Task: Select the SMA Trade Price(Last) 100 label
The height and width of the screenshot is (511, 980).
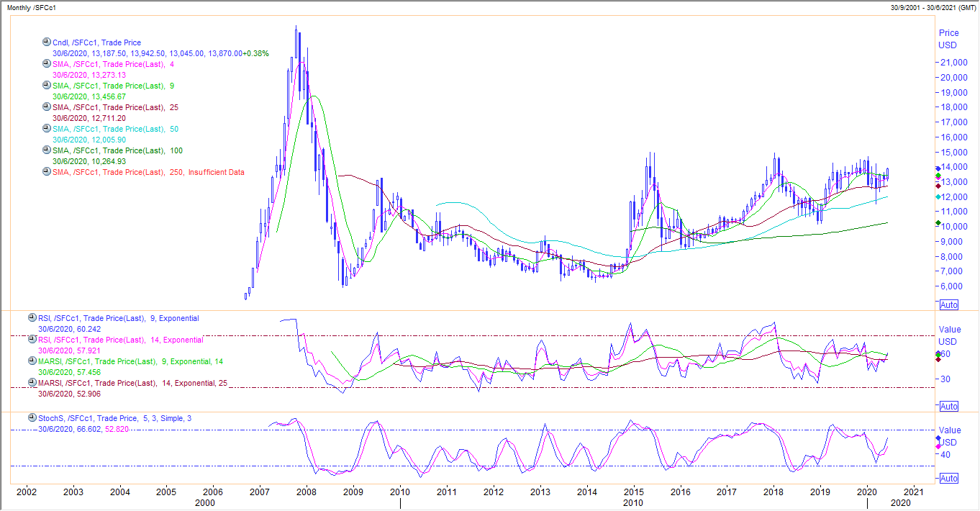Action: pos(117,151)
